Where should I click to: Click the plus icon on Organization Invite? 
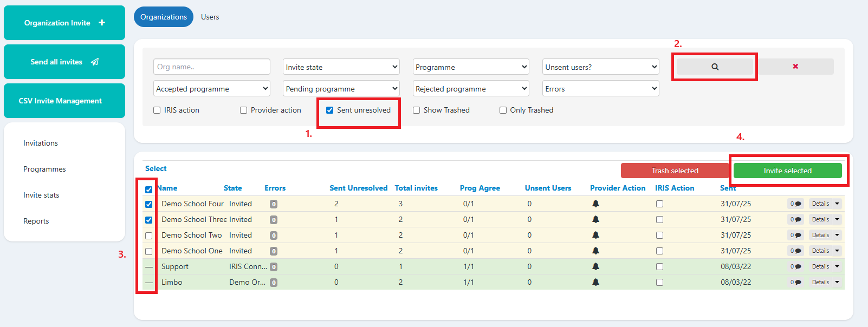[x=102, y=23]
